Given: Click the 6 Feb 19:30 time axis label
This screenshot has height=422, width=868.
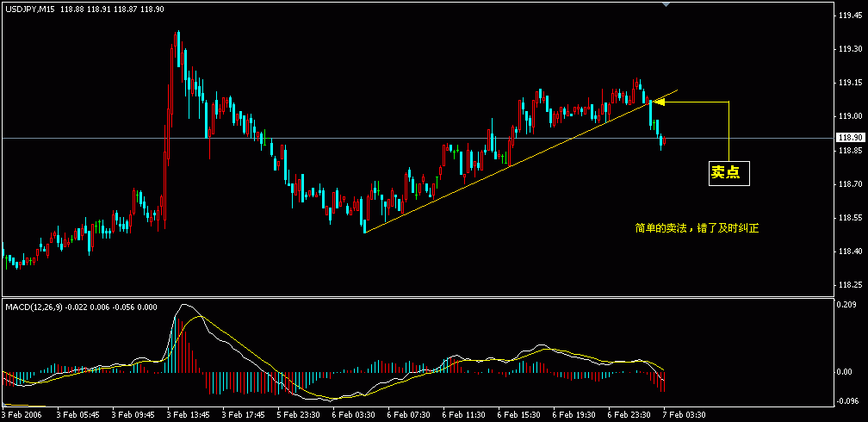Looking at the screenshot, I should point(573,415).
